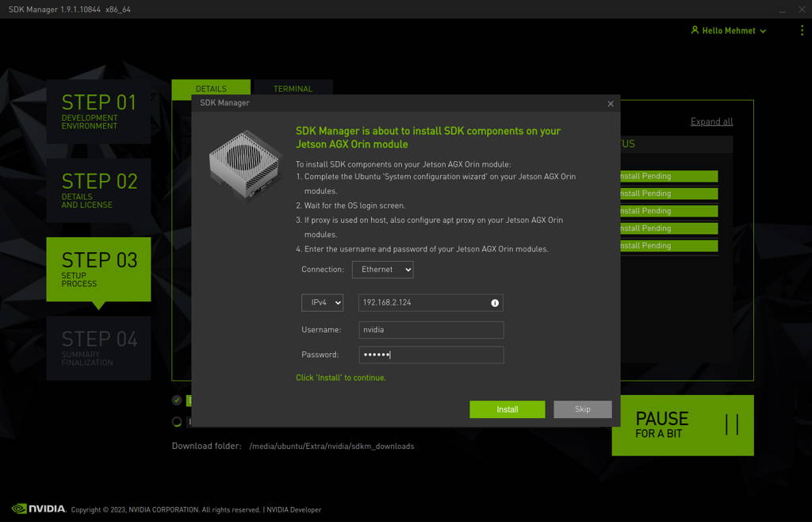Click the "Username:" label
This screenshot has width=812, height=522.
pyautogui.click(x=321, y=330)
